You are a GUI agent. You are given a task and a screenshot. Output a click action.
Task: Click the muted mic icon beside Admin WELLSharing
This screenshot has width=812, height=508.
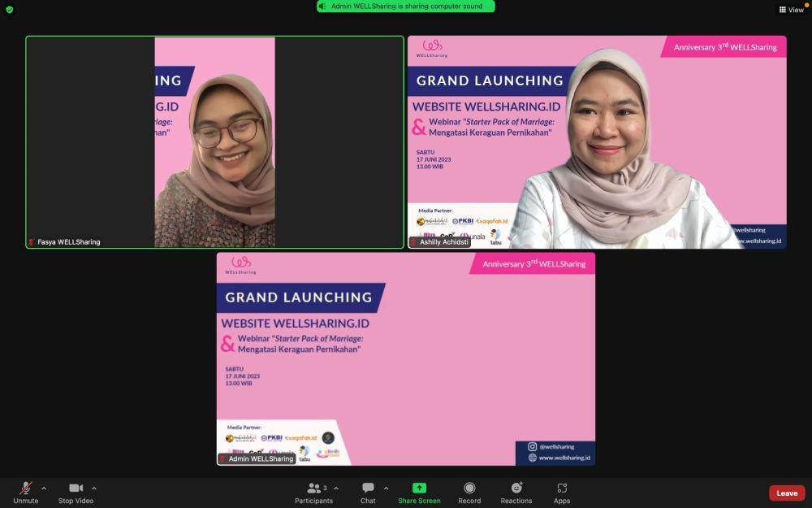(222, 458)
